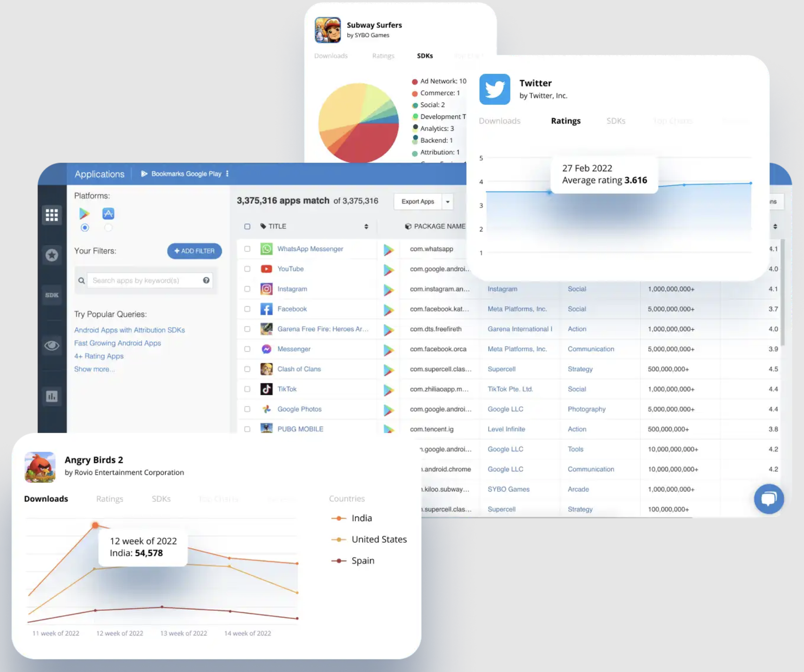Open the chat support bubble
Screen dimensions: 804x672
point(769,498)
